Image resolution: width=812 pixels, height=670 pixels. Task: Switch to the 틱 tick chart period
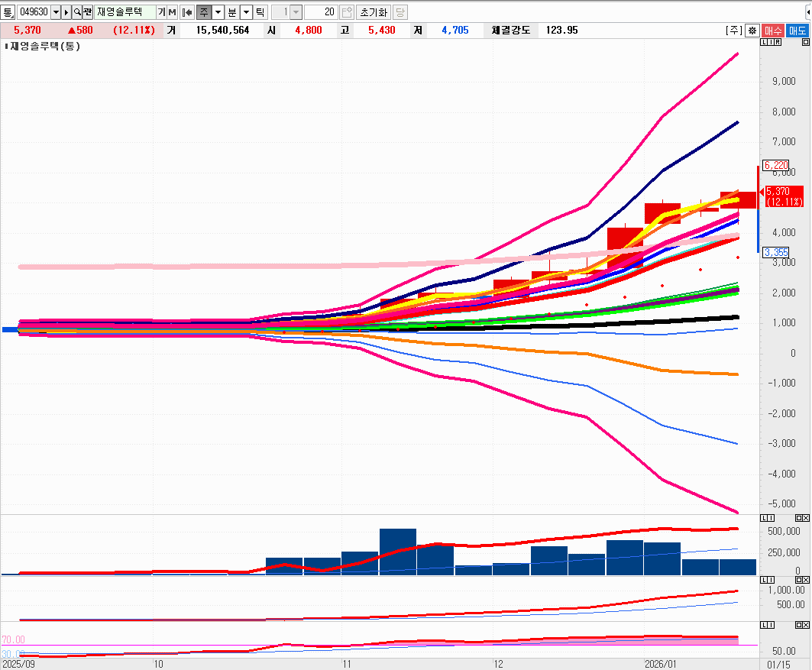260,12
